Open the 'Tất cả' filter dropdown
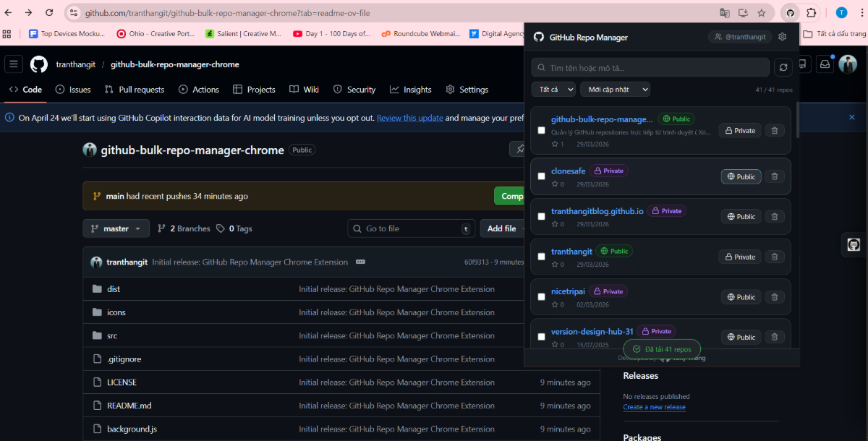Screen dimensions: 868x441 coord(553,89)
